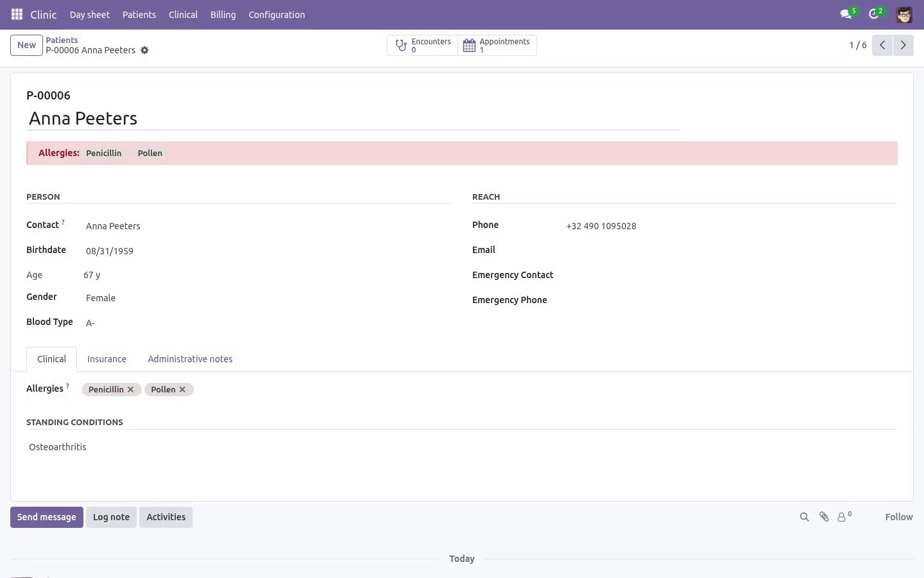The height and width of the screenshot is (578, 924).
Task: Click the Log note button
Action: 111,517
